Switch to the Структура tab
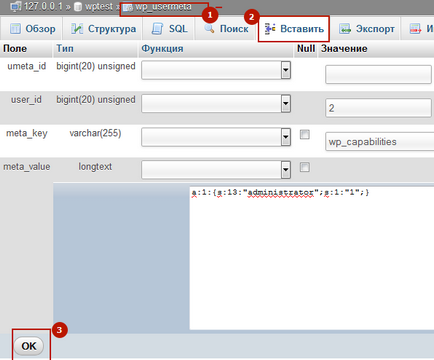This screenshot has height=360, width=434. (x=103, y=29)
